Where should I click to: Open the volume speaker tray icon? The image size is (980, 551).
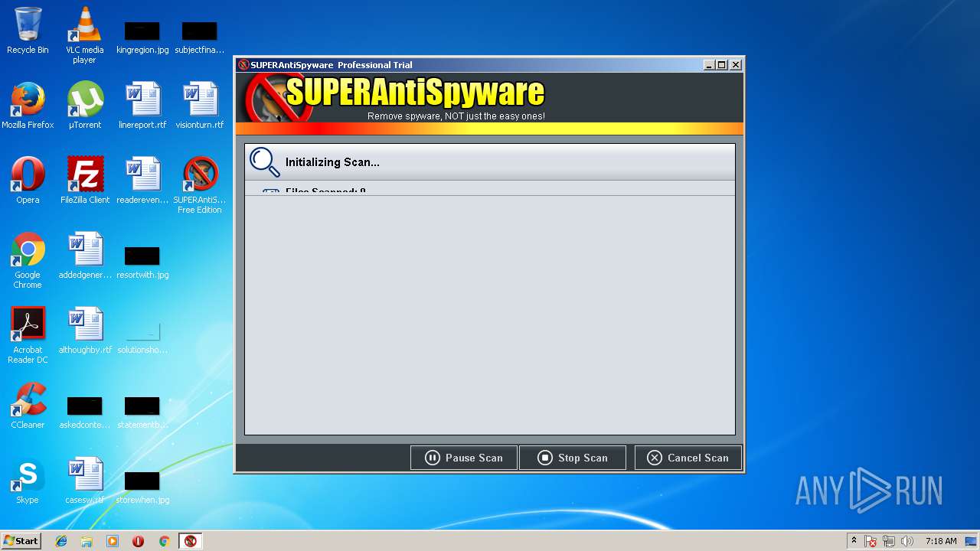click(x=907, y=541)
